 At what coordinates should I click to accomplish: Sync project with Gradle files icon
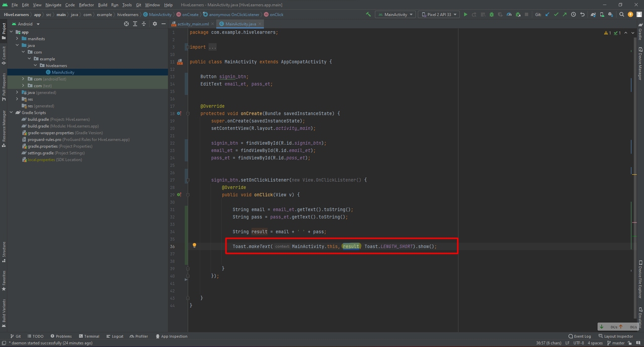tap(594, 15)
